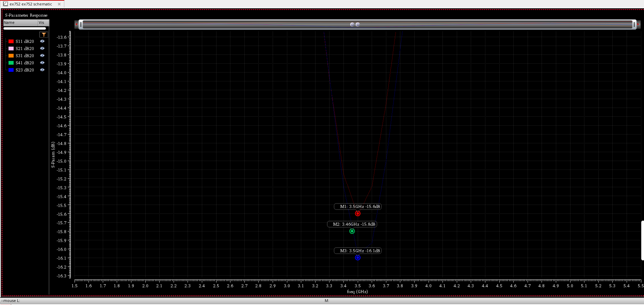Image resolution: width=644 pixels, height=305 pixels.
Task: Click the blue S23 color swatch
Action: (x=11, y=70)
